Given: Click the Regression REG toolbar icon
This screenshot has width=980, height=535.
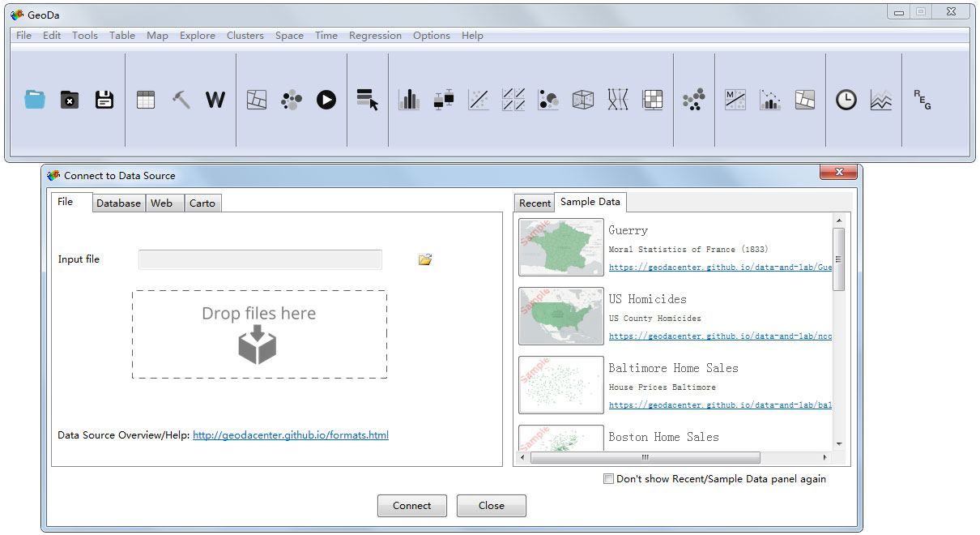Looking at the screenshot, I should [922, 100].
